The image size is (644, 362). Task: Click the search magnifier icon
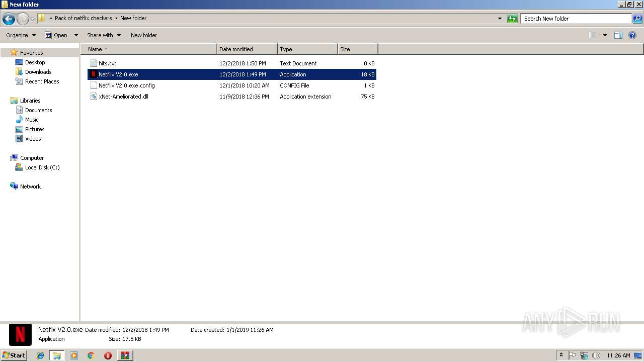coord(637,19)
